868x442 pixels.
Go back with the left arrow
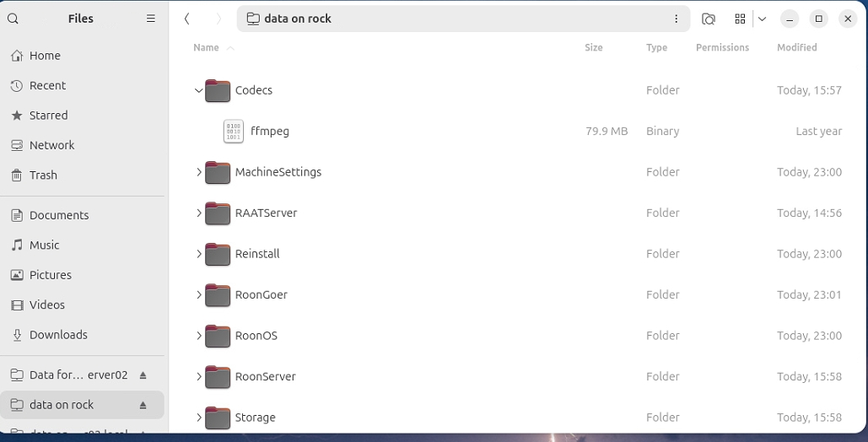[x=187, y=19]
